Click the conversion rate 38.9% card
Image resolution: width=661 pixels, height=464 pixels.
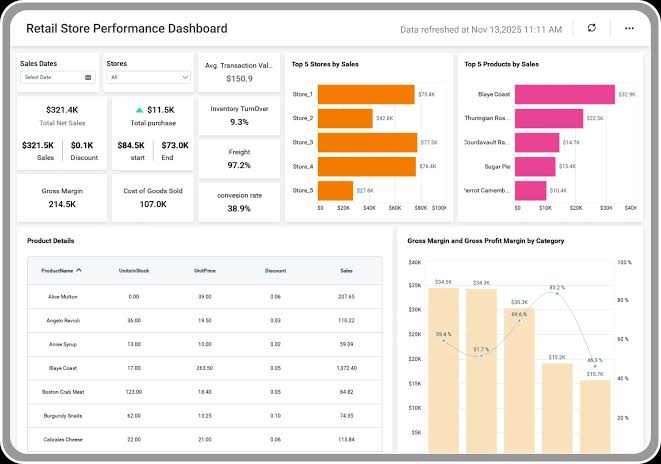point(239,202)
